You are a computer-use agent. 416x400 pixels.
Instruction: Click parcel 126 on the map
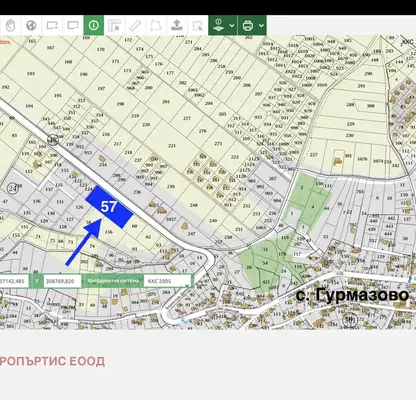[79, 207]
